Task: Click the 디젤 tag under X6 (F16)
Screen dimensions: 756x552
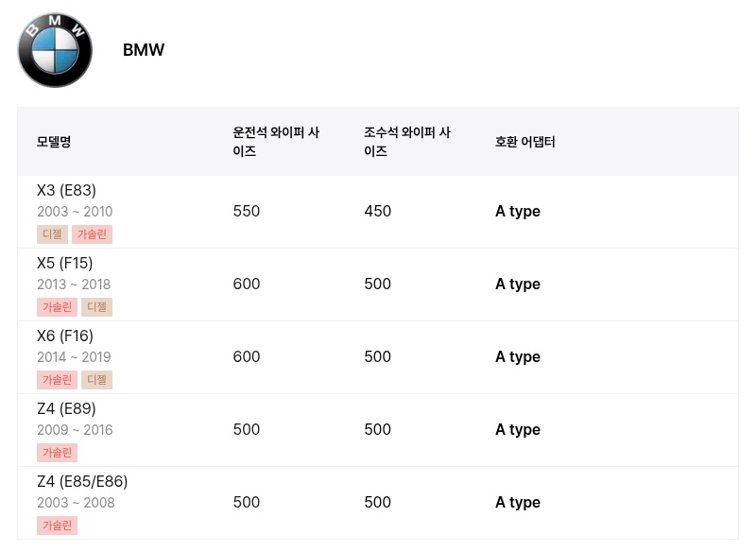Action: pos(97,380)
